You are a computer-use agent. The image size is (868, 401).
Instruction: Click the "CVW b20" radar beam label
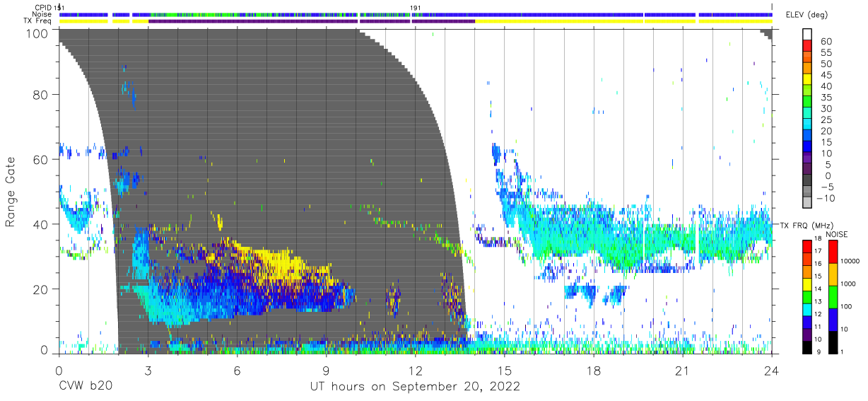pyautogui.click(x=85, y=387)
